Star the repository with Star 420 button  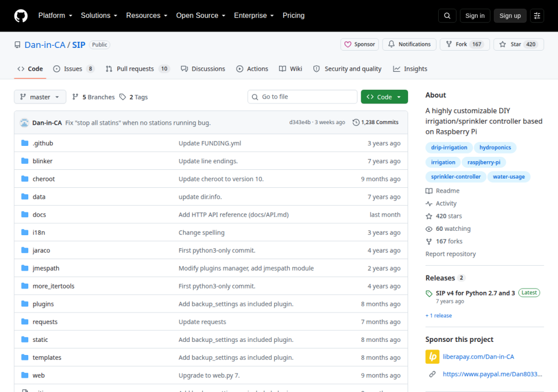[519, 45]
